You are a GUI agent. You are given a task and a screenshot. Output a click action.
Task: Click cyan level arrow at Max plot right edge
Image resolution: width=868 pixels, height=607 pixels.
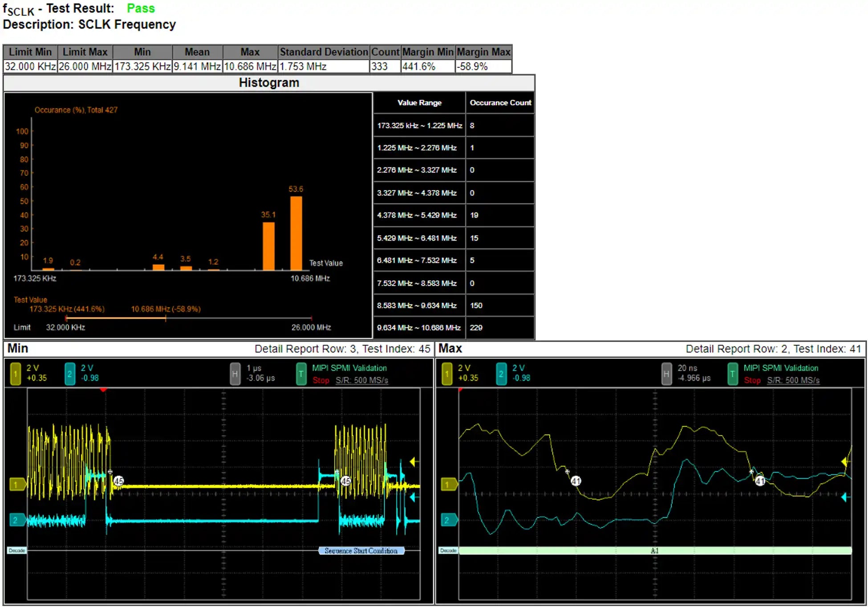[844, 497]
